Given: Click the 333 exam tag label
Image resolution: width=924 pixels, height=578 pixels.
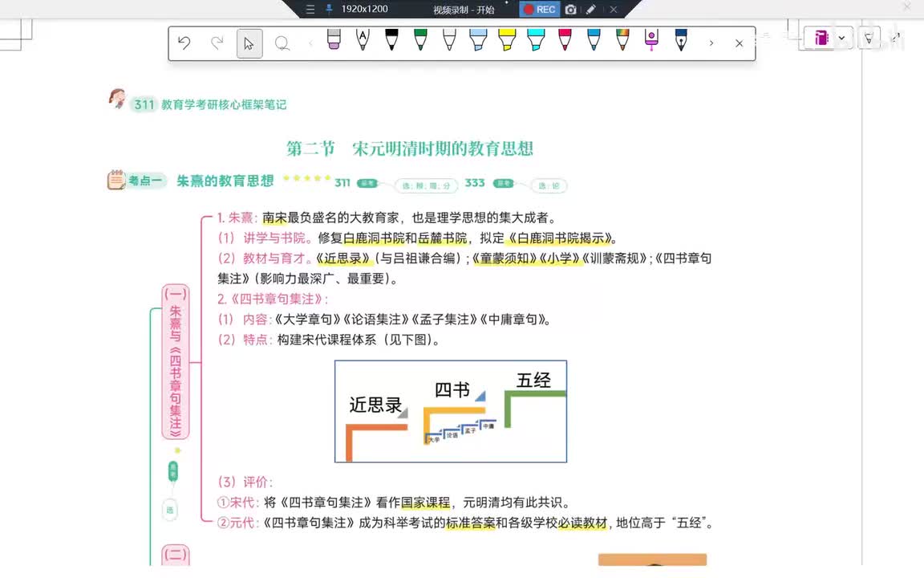Looking at the screenshot, I should (x=474, y=183).
